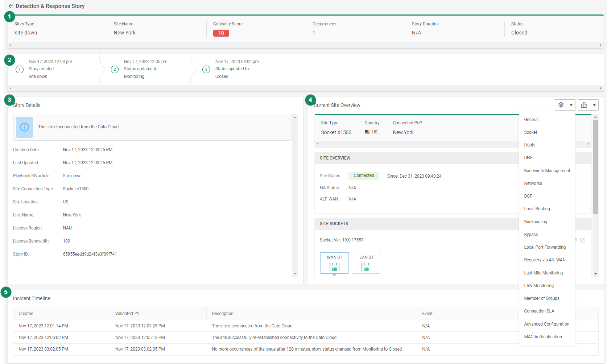This screenshot has height=364, width=607.
Task: Choose Backhauling menu entry
Action: point(536,222)
